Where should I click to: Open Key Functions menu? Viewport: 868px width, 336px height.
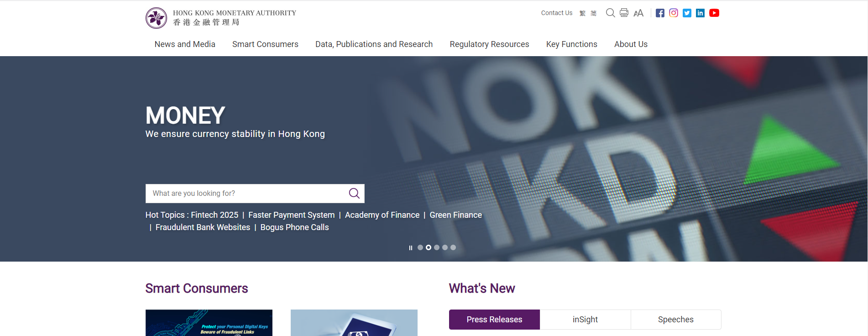571,44
